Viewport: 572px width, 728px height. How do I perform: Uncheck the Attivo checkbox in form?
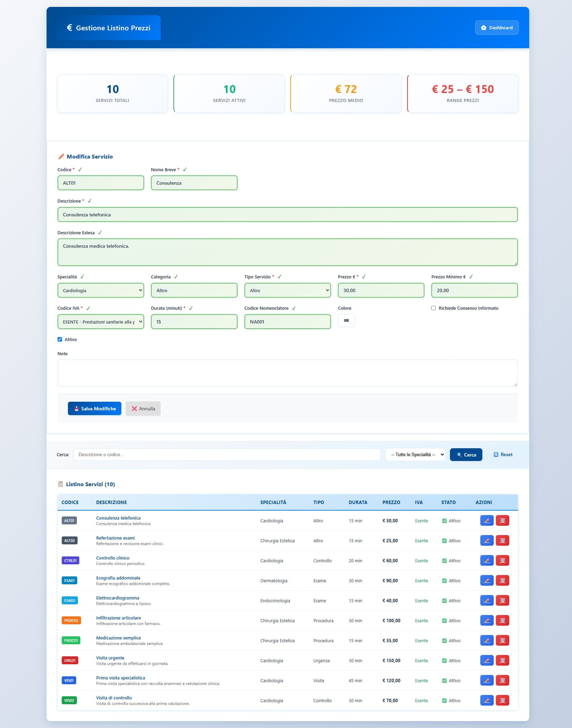(x=60, y=339)
